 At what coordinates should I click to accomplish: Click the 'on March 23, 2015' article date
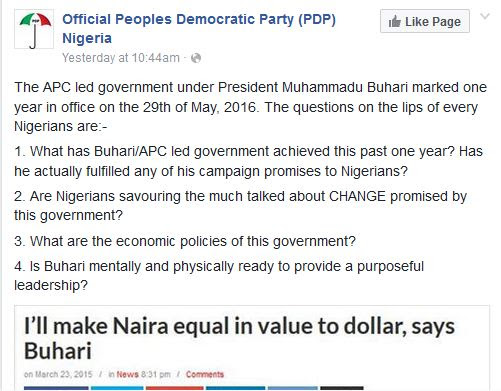click(58, 374)
